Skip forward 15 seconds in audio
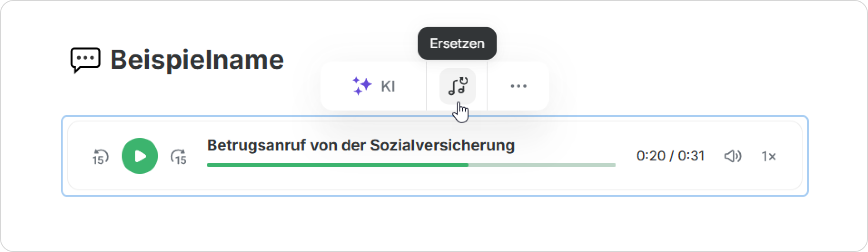This screenshot has width=868, height=252. click(178, 156)
